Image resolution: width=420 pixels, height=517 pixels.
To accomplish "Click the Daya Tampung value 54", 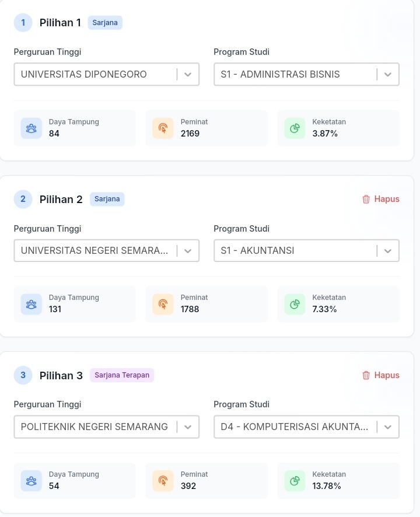I will (54, 486).
